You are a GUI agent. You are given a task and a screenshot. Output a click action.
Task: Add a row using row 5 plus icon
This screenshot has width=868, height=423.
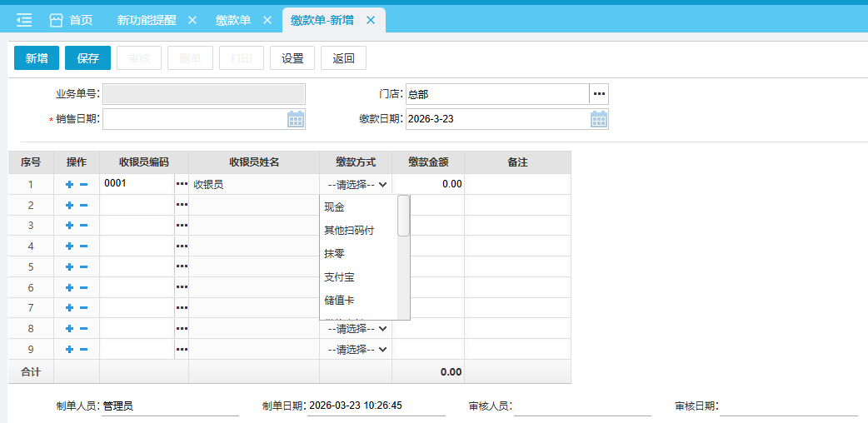click(x=69, y=267)
